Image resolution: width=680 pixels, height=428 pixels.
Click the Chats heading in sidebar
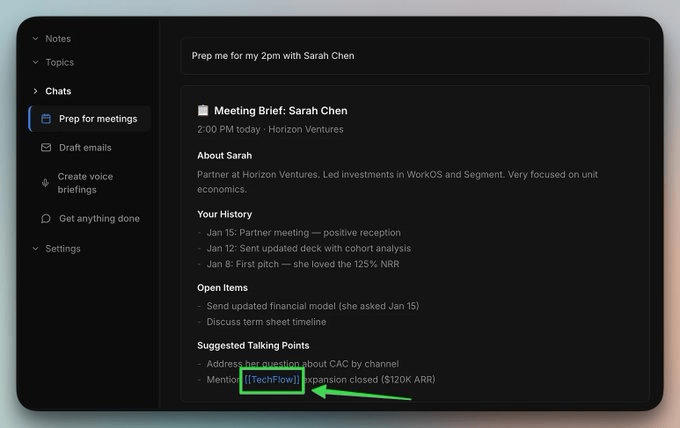coord(58,91)
